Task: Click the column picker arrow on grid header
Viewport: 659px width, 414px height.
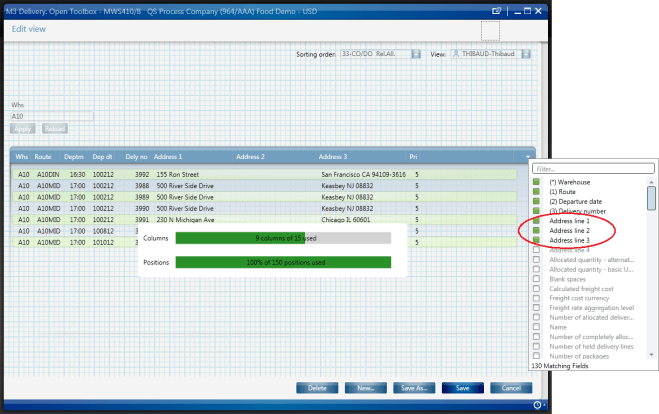Action: tap(527, 157)
